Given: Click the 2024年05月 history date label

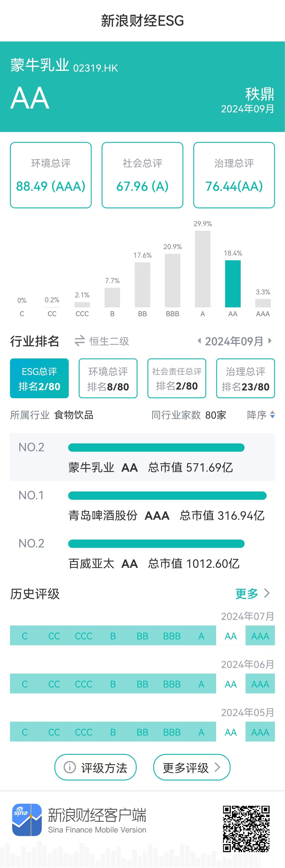Looking at the screenshot, I should (x=247, y=712).
